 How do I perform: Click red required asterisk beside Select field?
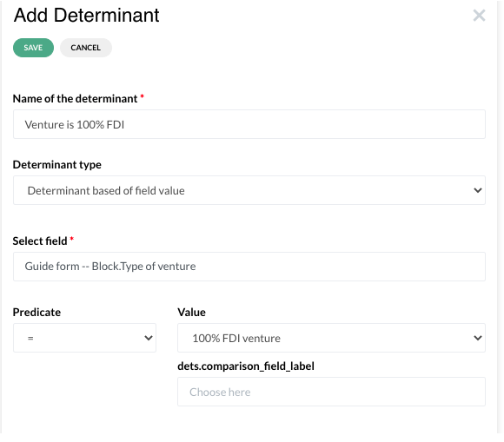(71, 238)
